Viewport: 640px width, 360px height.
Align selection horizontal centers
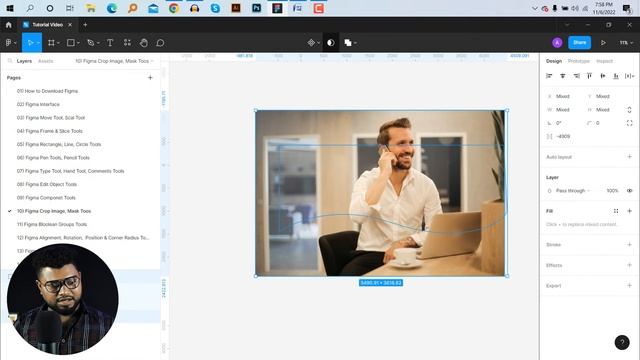[x=562, y=76]
